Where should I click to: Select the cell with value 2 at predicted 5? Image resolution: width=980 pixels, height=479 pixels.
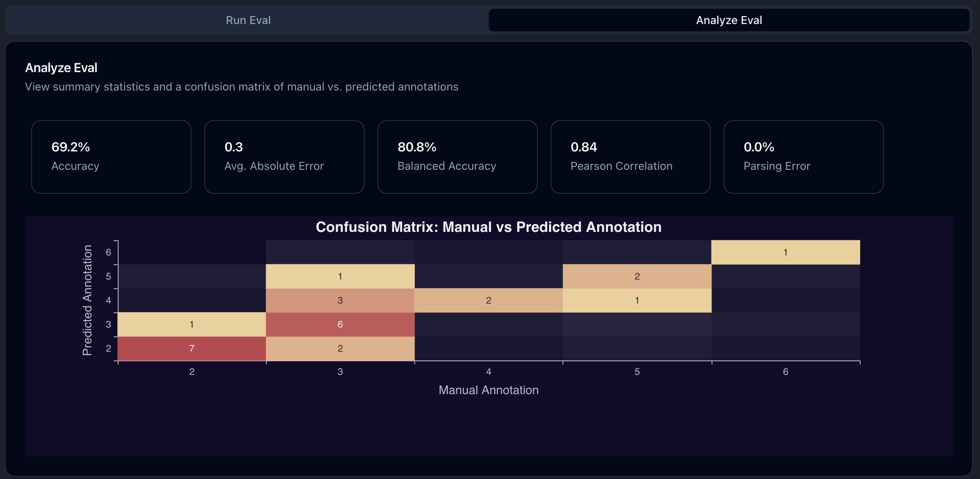(x=637, y=276)
